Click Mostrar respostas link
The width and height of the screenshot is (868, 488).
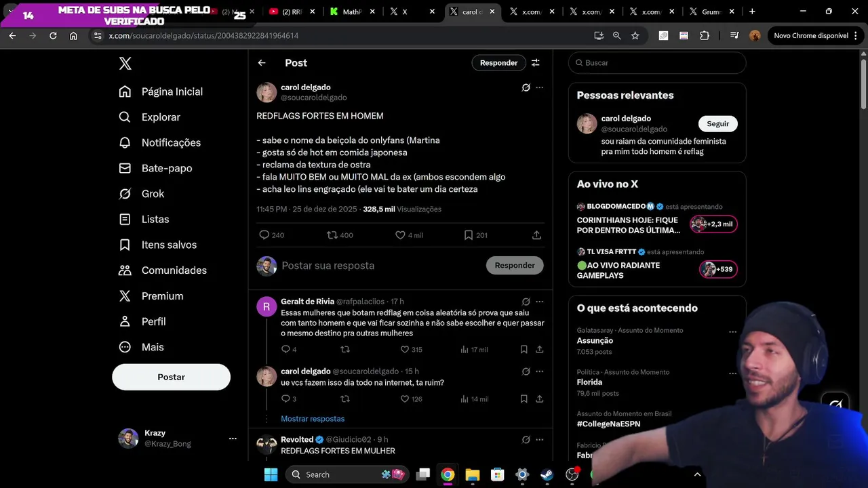313,419
